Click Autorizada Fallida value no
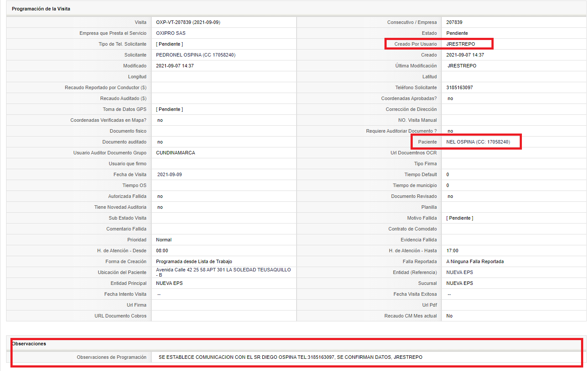This screenshot has height=371, width=588. coord(160,196)
